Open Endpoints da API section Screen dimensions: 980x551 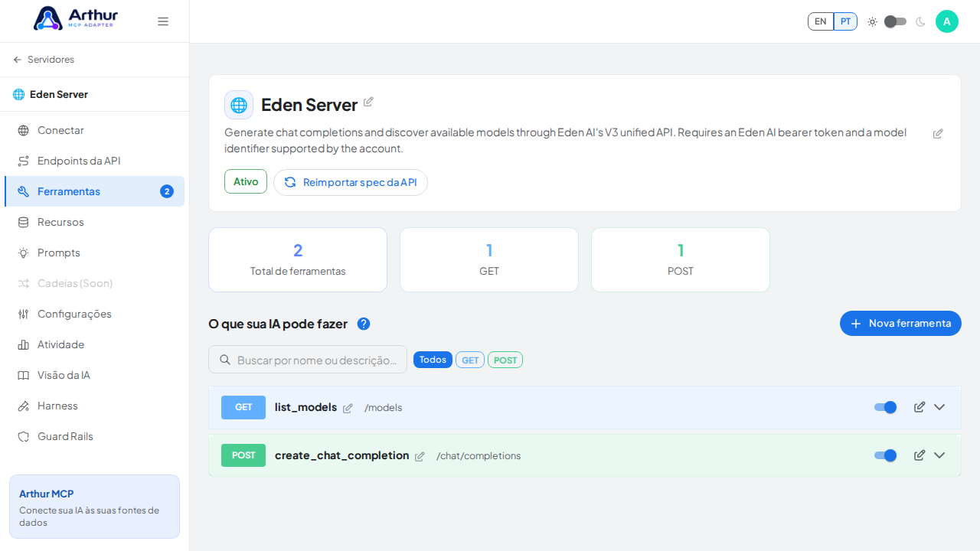(94, 161)
